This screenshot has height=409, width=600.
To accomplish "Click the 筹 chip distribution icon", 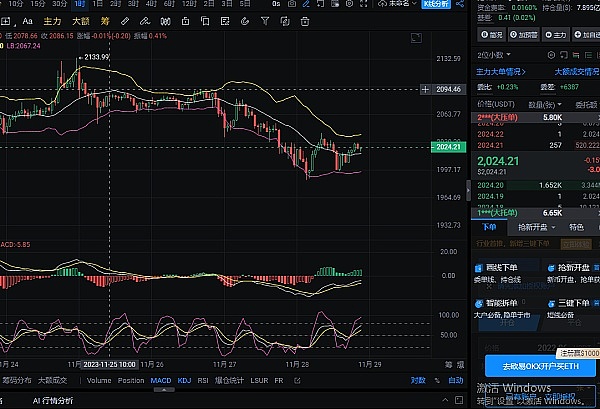I will coord(106,20).
